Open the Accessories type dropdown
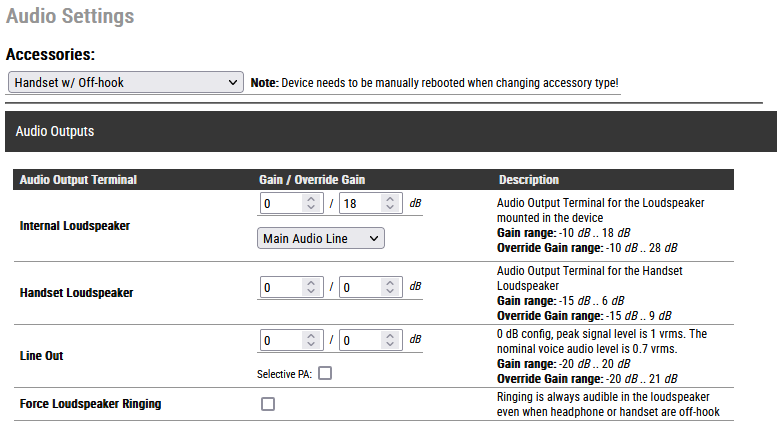 pyautogui.click(x=125, y=82)
